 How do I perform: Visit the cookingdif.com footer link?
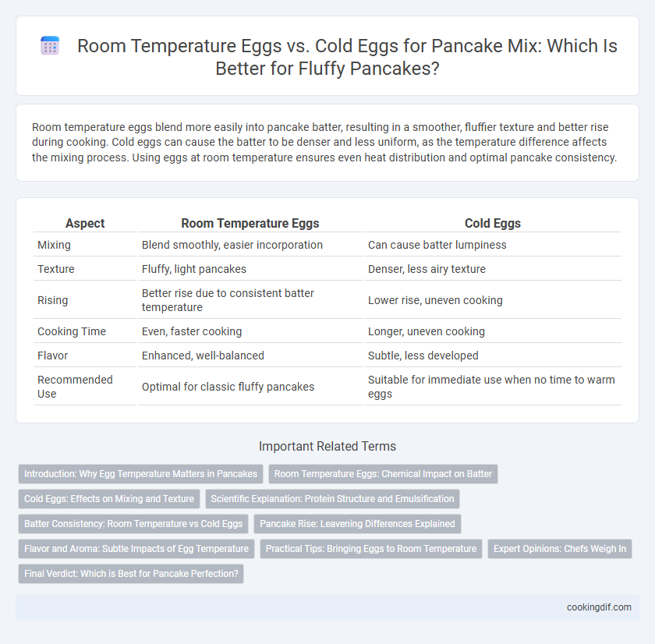coord(599,607)
